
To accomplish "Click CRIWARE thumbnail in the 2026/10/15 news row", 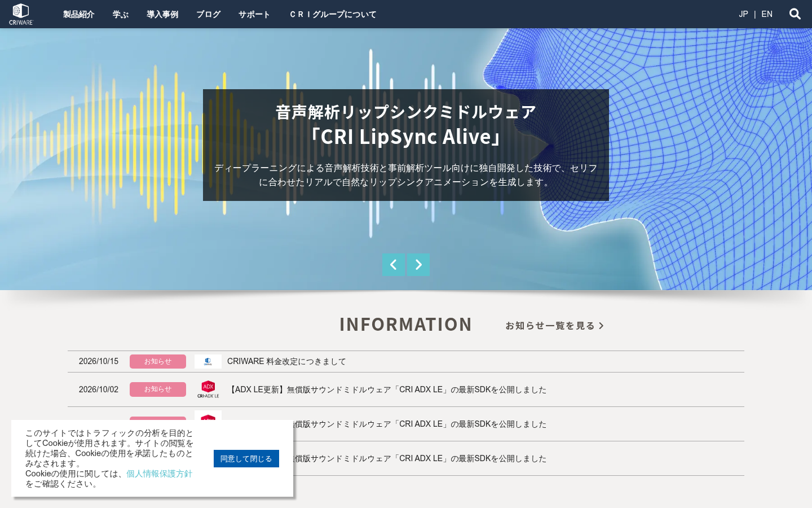I will pyautogui.click(x=208, y=361).
